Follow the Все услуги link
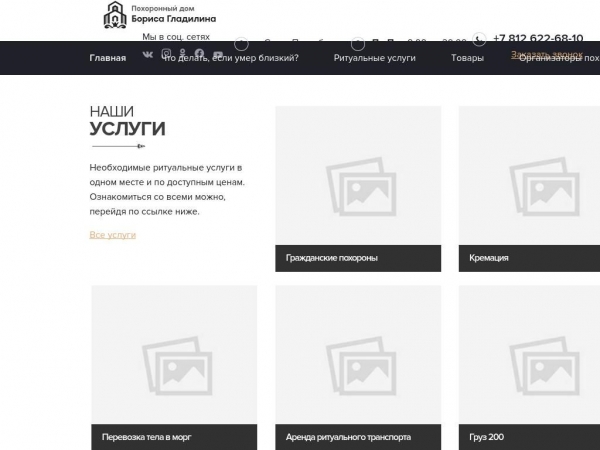The image size is (600, 450). click(x=112, y=235)
